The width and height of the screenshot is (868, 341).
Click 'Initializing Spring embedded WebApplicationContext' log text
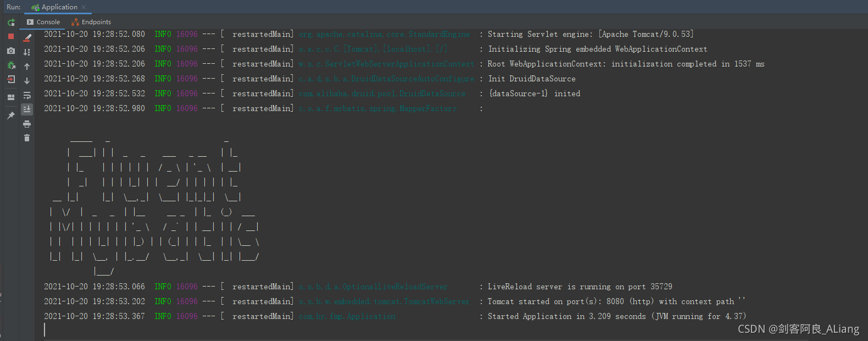(x=598, y=49)
